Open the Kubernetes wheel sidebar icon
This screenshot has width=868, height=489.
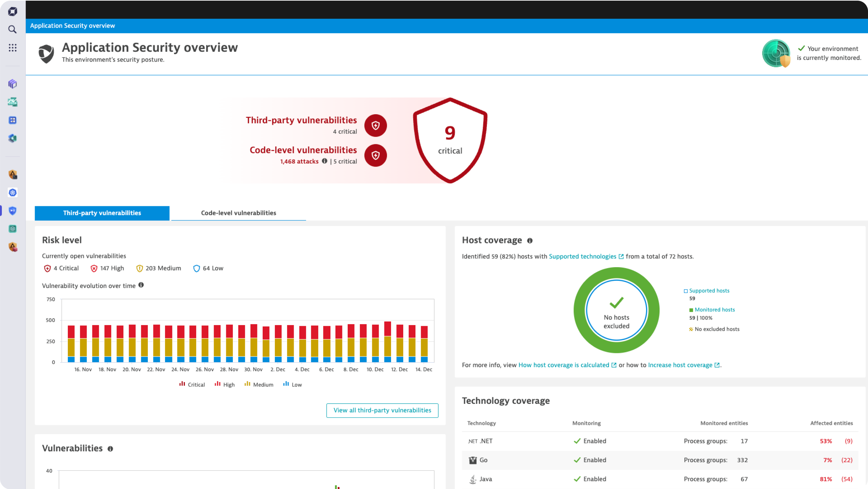pos(13,193)
